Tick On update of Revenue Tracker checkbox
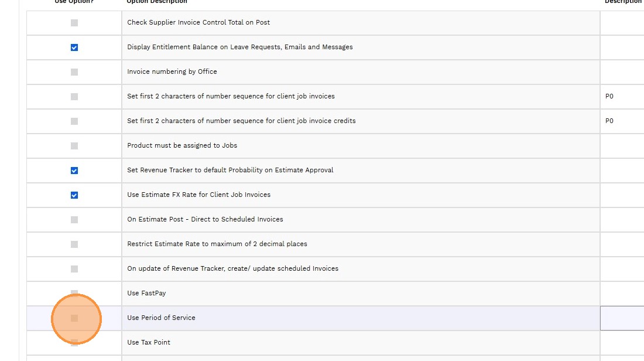The height and width of the screenshot is (361, 644). (74, 269)
